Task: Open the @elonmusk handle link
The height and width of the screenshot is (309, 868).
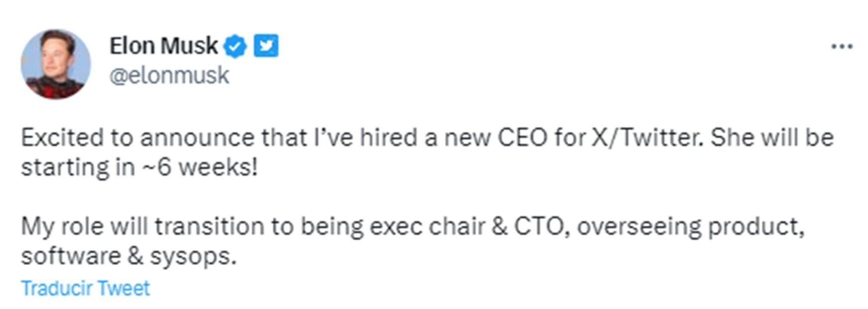Action: coord(169,76)
